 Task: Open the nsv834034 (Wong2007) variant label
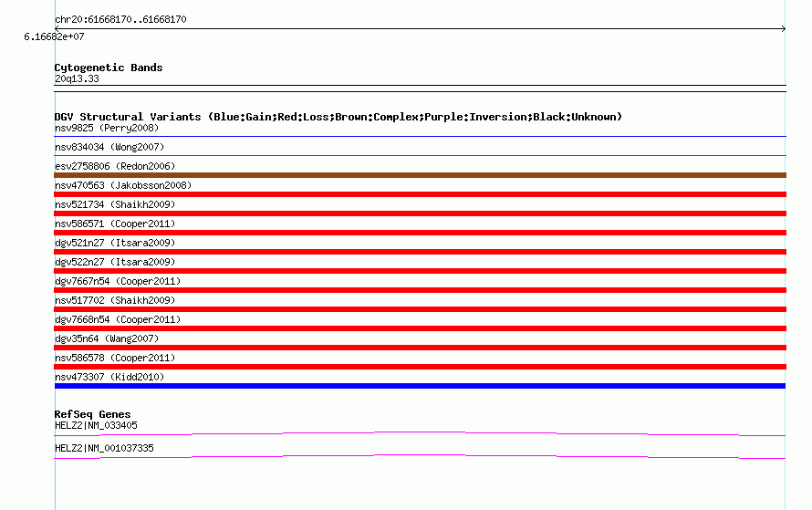click(x=109, y=147)
